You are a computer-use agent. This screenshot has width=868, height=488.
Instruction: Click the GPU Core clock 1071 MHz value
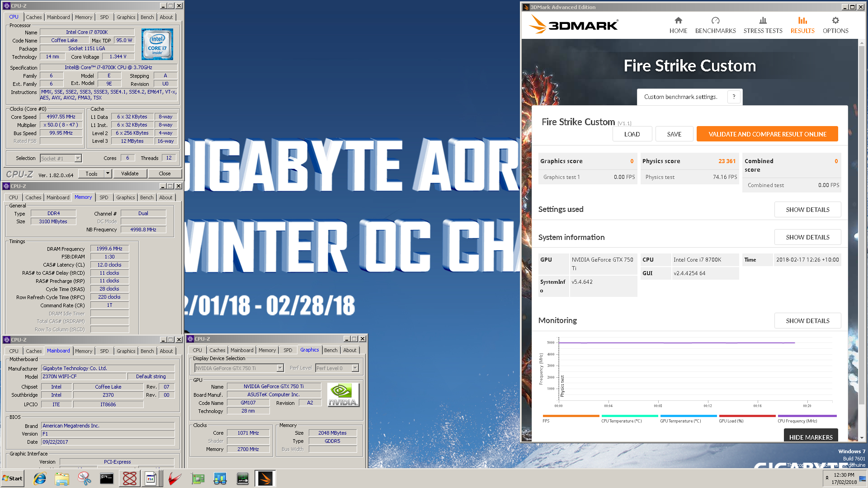point(248,433)
